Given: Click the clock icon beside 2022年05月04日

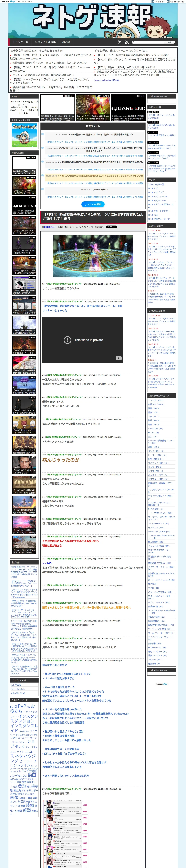Looking at the screenshot, I should coord(59,227).
